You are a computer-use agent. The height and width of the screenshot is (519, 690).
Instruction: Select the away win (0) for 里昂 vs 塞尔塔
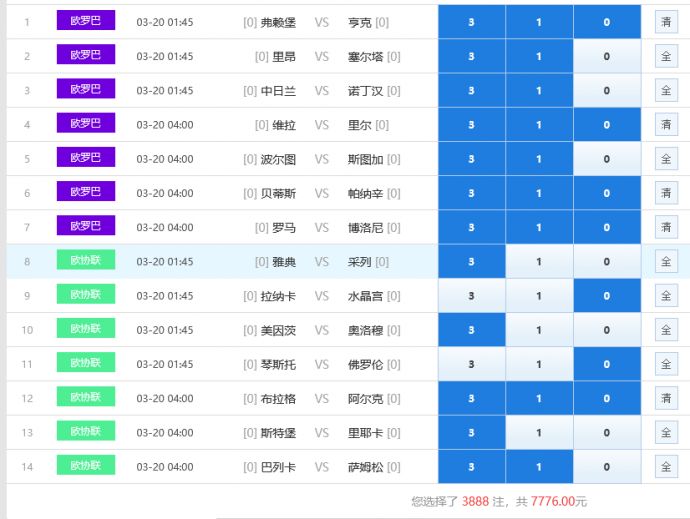[606, 56]
